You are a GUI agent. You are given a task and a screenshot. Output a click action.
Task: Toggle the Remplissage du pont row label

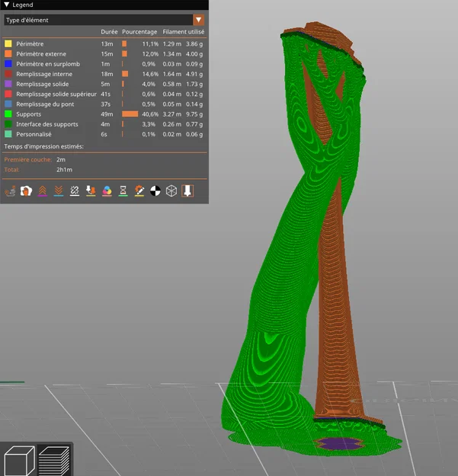pos(45,104)
